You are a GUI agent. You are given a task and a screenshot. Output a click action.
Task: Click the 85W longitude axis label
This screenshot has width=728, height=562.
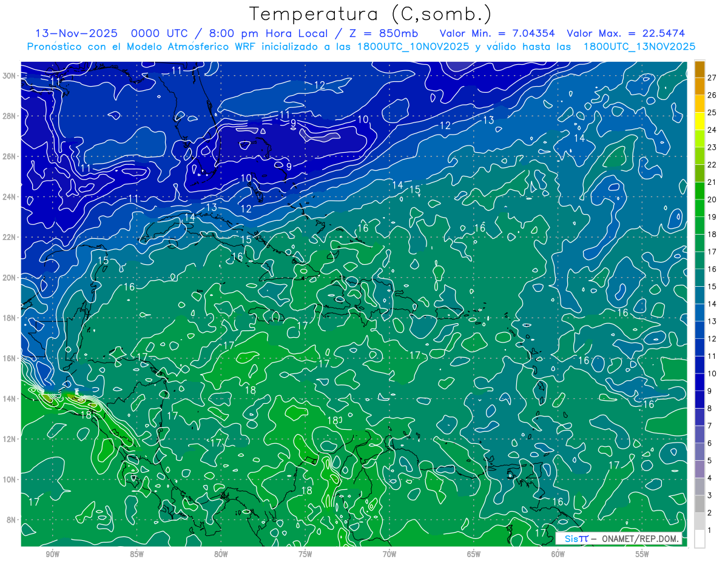pyautogui.click(x=136, y=554)
